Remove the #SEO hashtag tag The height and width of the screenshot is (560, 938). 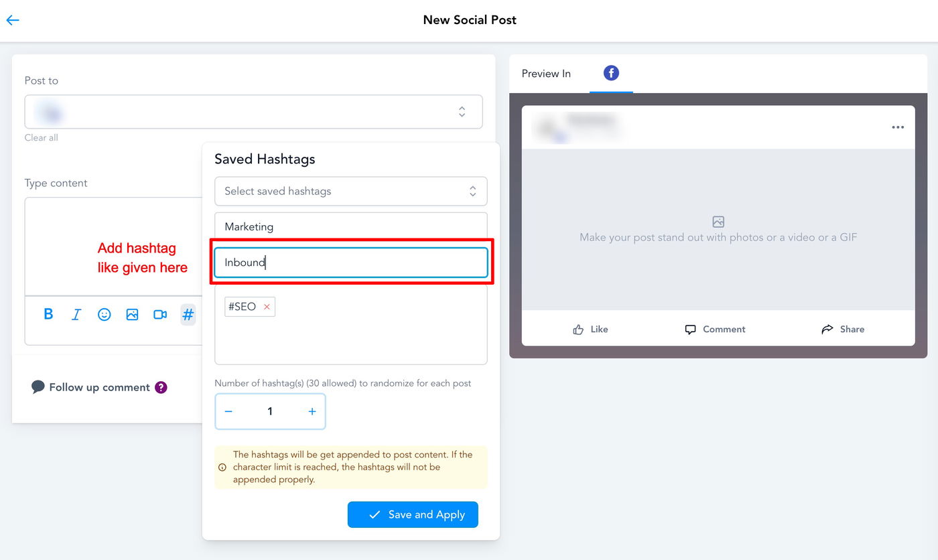267,307
